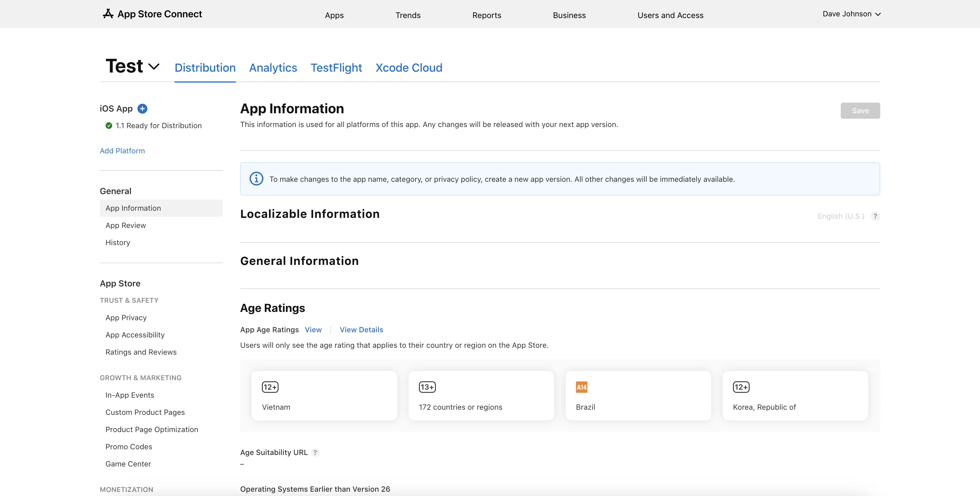The width and height of the screenshot is (980, 496).
Task: Open Custom Product Pages in the sidebar
Action: click(x=145, y=412)
